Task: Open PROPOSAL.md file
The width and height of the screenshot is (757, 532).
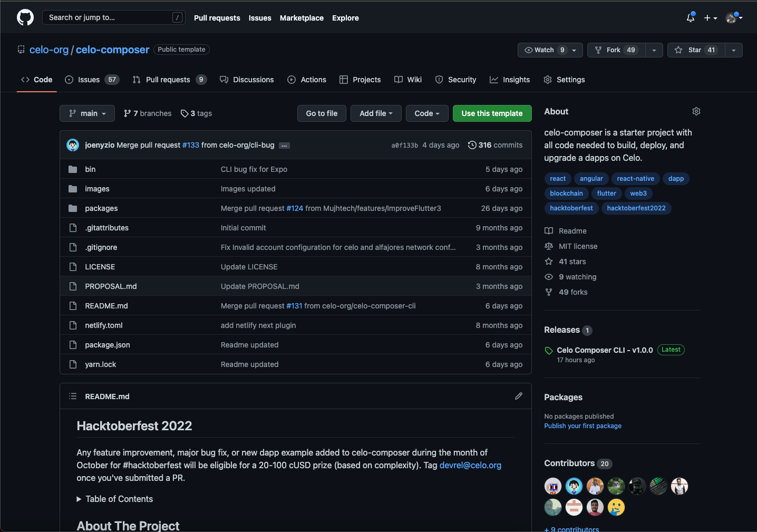Action: (x=111, y=286)
